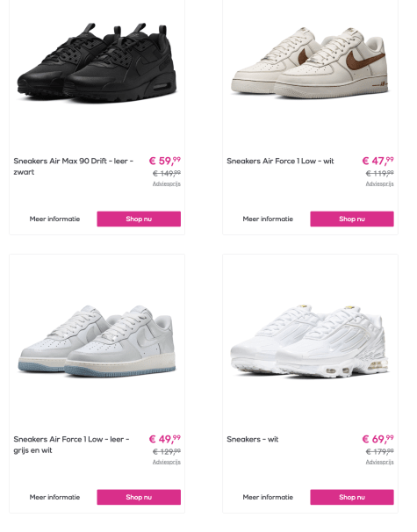Click Shop nu for Air Force 1 Low wit
The width and height of the screenshot is (417, 532).
tap(352, 219)
